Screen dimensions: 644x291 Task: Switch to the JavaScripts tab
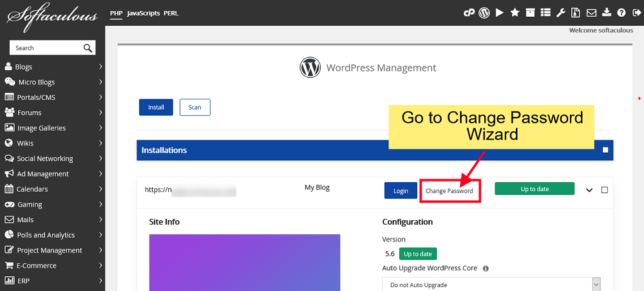144,13
